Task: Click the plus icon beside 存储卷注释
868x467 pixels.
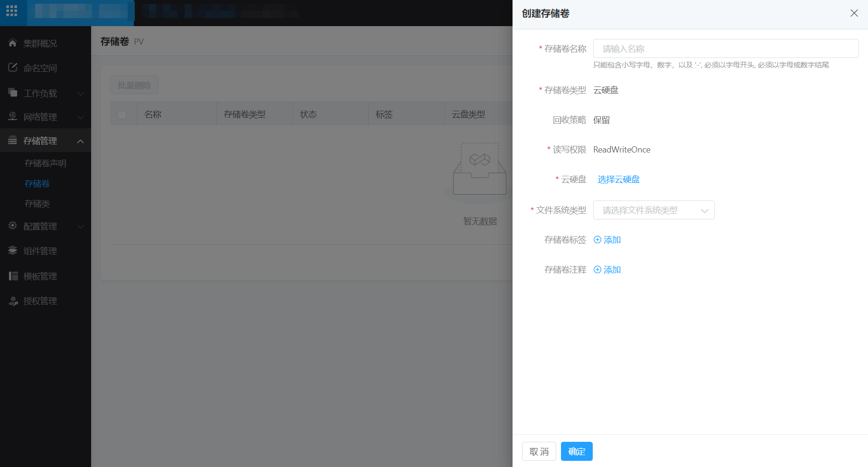Action: click(x=597, y=270)
